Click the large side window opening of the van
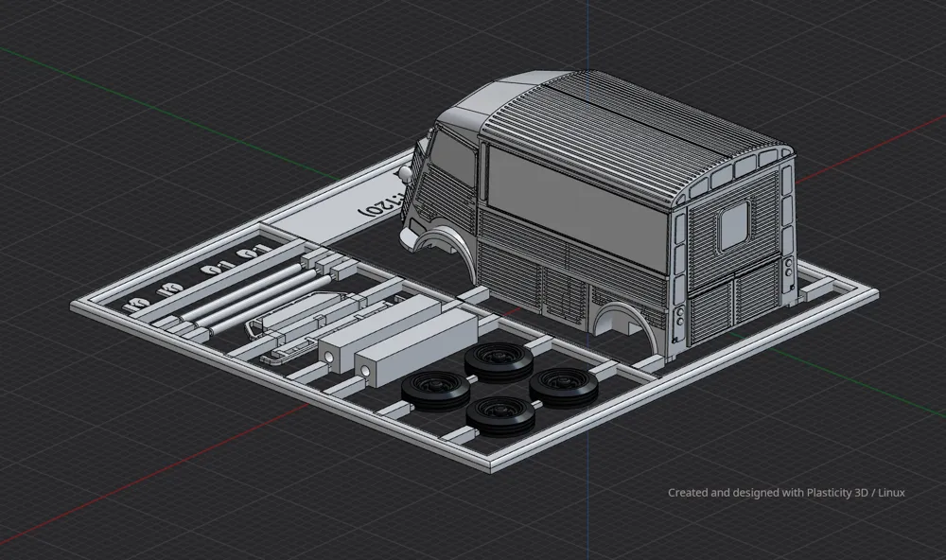946x560 pixels. [x=579, y=211]
